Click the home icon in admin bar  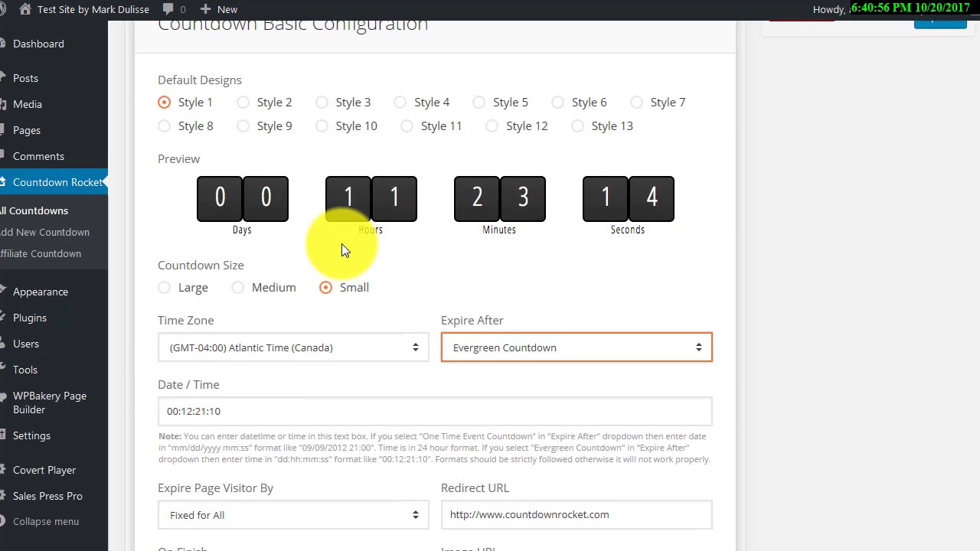pos(25,9)
